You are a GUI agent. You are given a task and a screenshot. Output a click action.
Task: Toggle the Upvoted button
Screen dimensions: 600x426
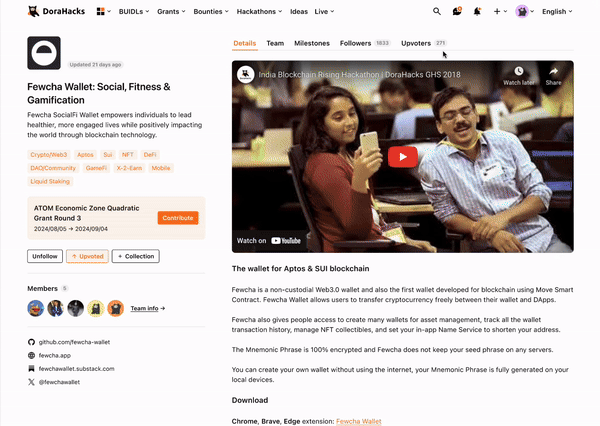point(87,256)
